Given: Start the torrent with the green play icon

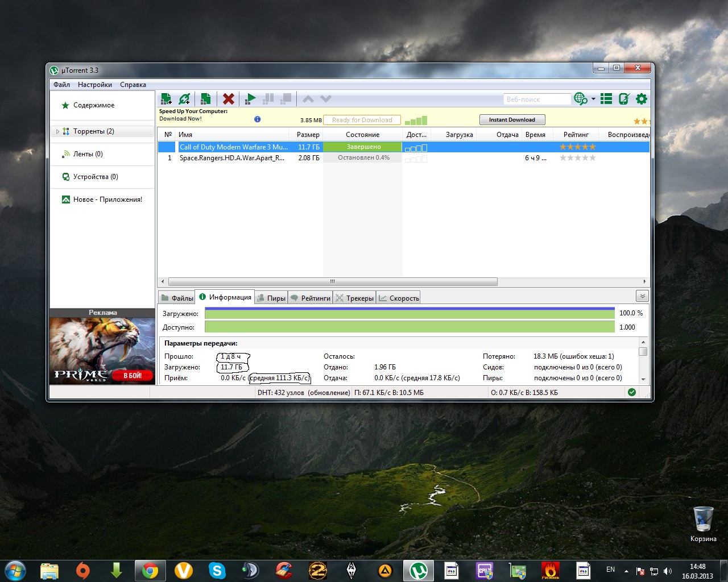Looking at the screenshot, I should tap(250, 99).
